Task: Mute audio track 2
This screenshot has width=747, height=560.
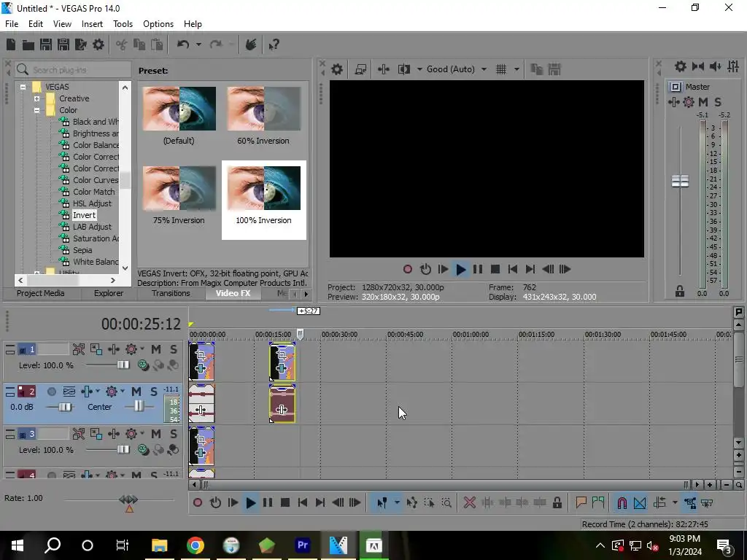Action: click(136, 392)
